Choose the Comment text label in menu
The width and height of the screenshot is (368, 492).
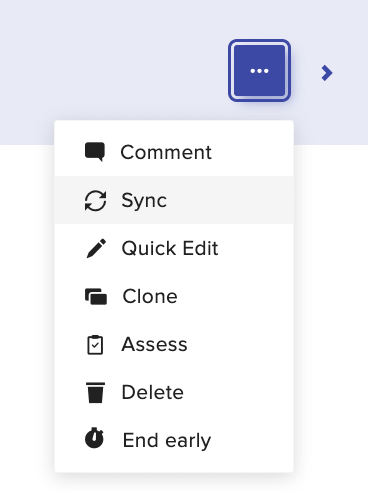(x=166, y=152)
